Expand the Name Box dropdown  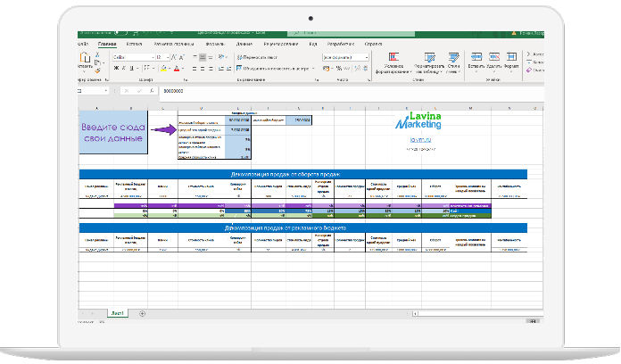click(x=106, y=91)
